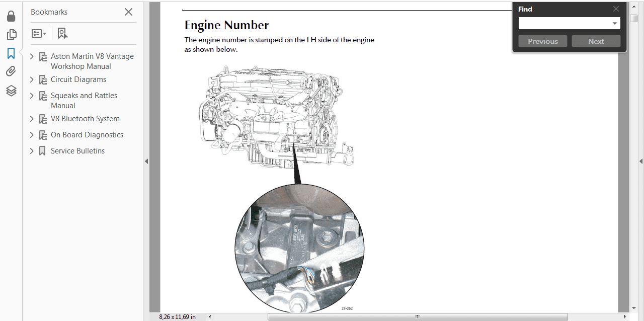Viewport: 644px width, 321px height.
Task: Click the Aston Martin Workshop Manual bookmark icon
Action: 43,57
